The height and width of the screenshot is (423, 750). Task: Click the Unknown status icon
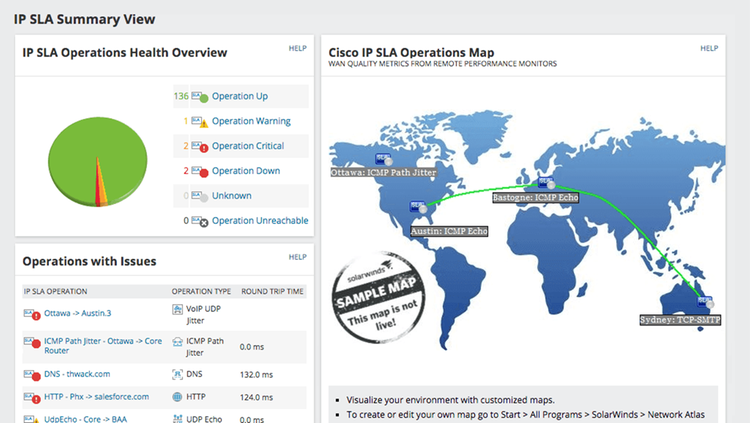click(x=200, y=196)
